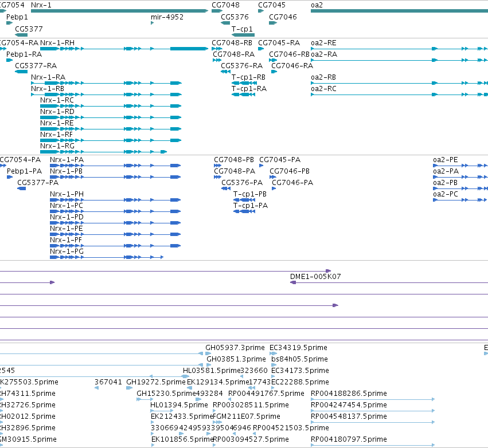Viewport: 488px width, 448px height.
Task: Click the HL01394.5prime EST label
Action: point(179,405)
